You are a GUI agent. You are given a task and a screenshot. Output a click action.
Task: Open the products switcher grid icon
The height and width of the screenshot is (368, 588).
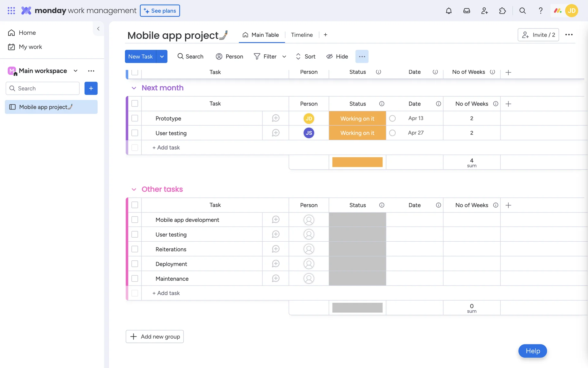coord(11,11)
